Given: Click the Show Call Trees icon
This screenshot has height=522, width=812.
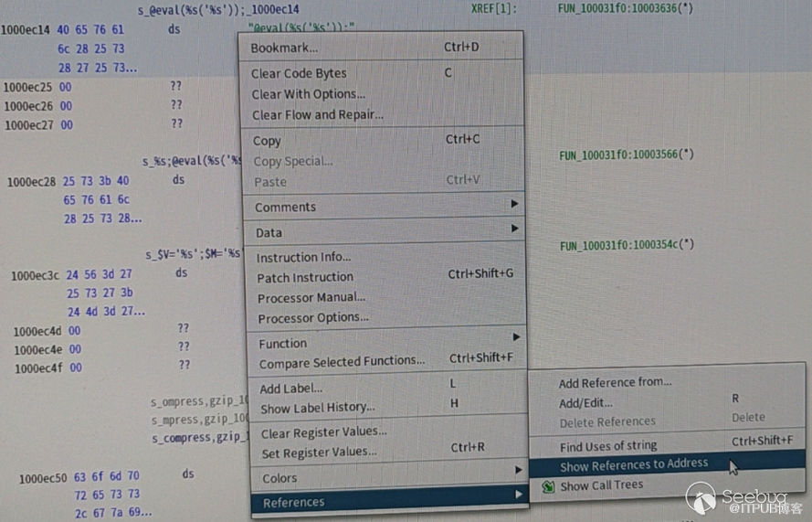Looking at the screenshot, I should [x=548, y=486].
